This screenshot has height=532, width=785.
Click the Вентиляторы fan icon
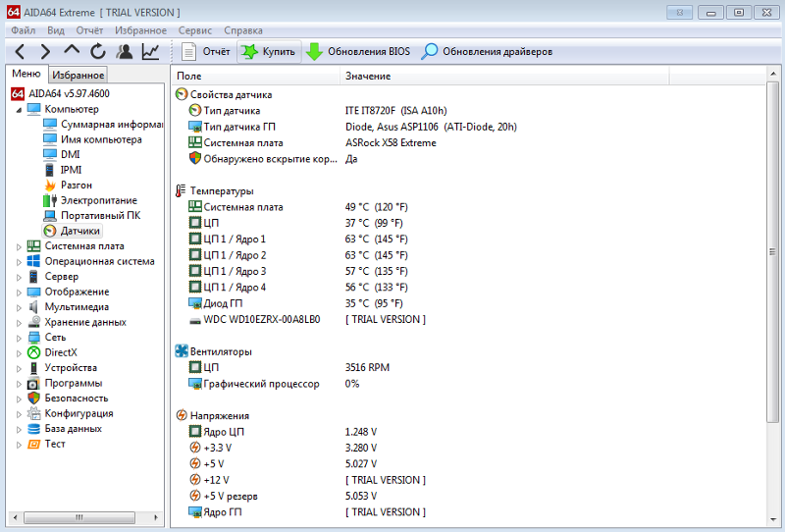[x=182, y=351]
